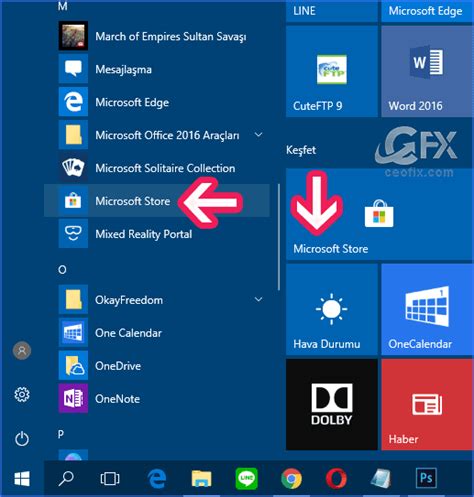This screenshot has height=497, width=474.
Task: Open March of Empires Sultan Savaşı game icon
Action: pos(73,36)
